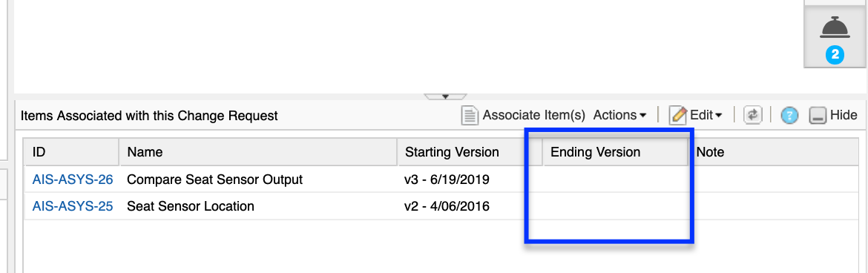868x273 pixels.
Task: Click the pencil Edit icon
Action: point(677,115)
